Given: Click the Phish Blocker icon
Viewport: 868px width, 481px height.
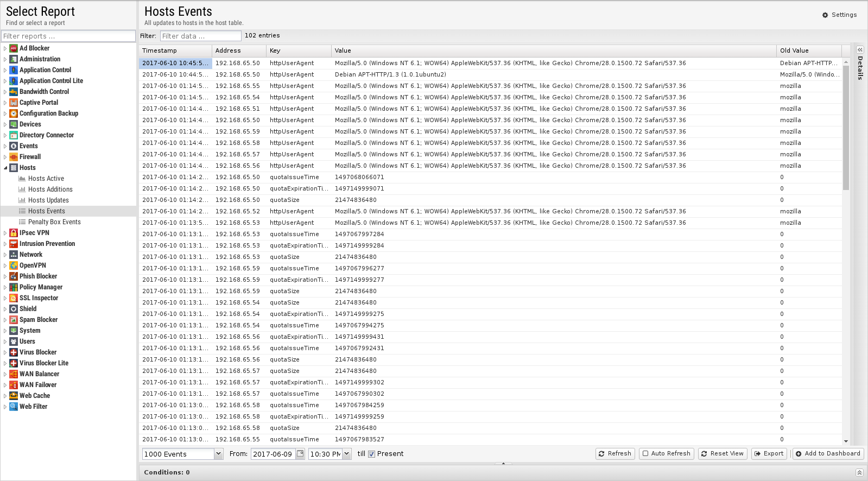Looking at the screenshot, I should pyautogui.click(x=14, y=276).
